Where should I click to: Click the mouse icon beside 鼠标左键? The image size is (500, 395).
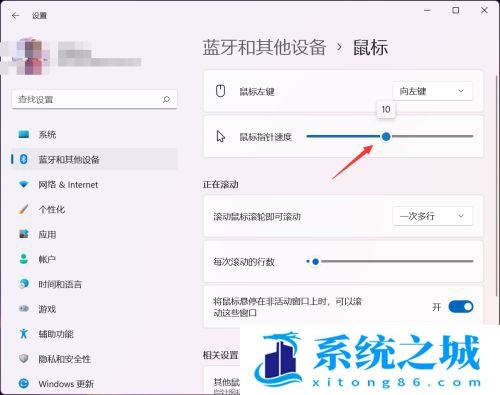click(x=220, y=91)
